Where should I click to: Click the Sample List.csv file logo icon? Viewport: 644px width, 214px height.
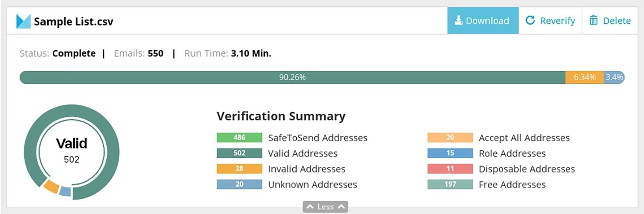[x=23, y=21]
